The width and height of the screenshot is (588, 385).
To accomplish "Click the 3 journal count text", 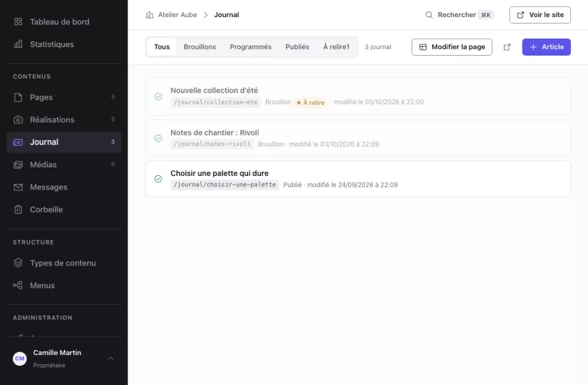I will (378, 47).
